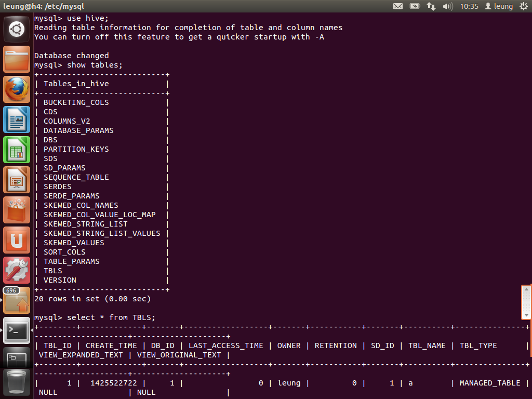Click 'select * from TBLS;' query text
Image resolution: width=532 pixels, height=399 pixels.
pos(111,317)
